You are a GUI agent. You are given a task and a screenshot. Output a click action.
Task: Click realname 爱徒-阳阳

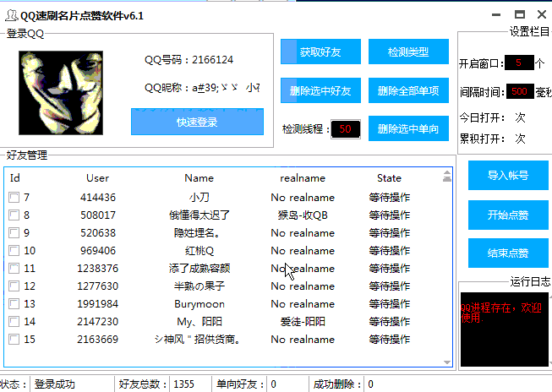point(303,322)
